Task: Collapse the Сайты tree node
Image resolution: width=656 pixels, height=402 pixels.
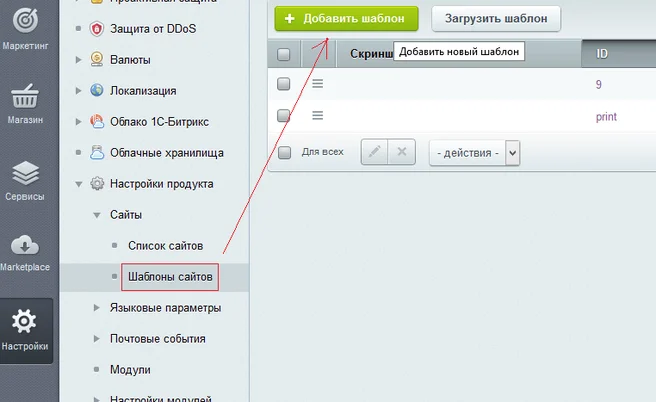Action: (x=97, y=215)
